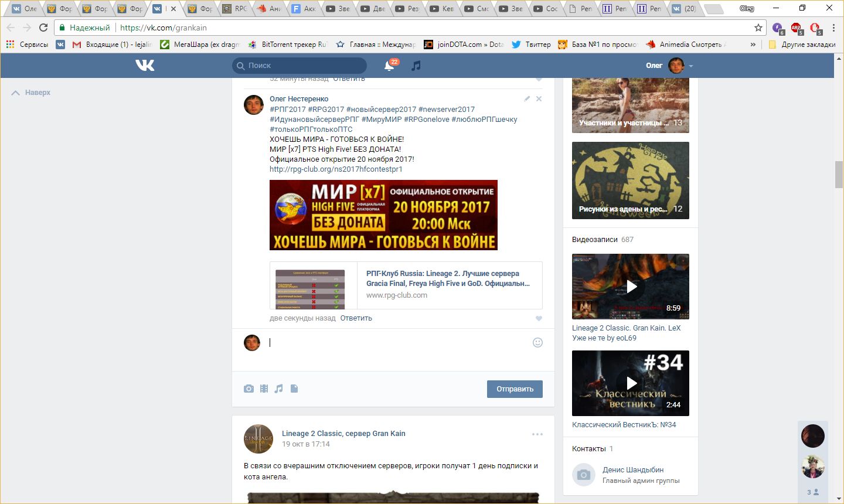Expand the Олег profile menu arrow
Viewport: 844px width, 504px height.
691,66
